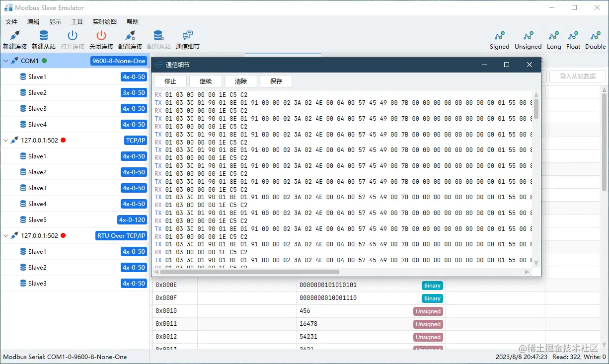The width and height of the screenshot is (609, 364).
Task: Click the Modbus Serial status bar text
Action: click(x=65, y=357)
